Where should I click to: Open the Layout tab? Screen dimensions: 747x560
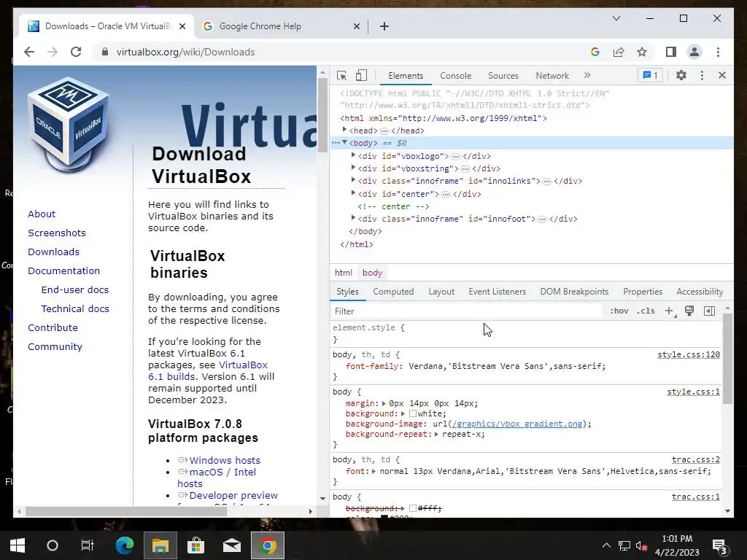click(x=441, y=292)
